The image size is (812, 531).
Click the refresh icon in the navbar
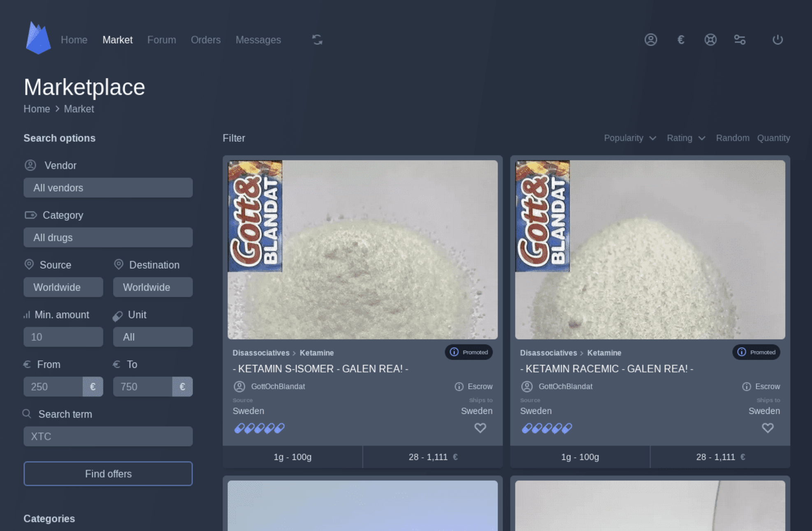(x=317, y=40)
